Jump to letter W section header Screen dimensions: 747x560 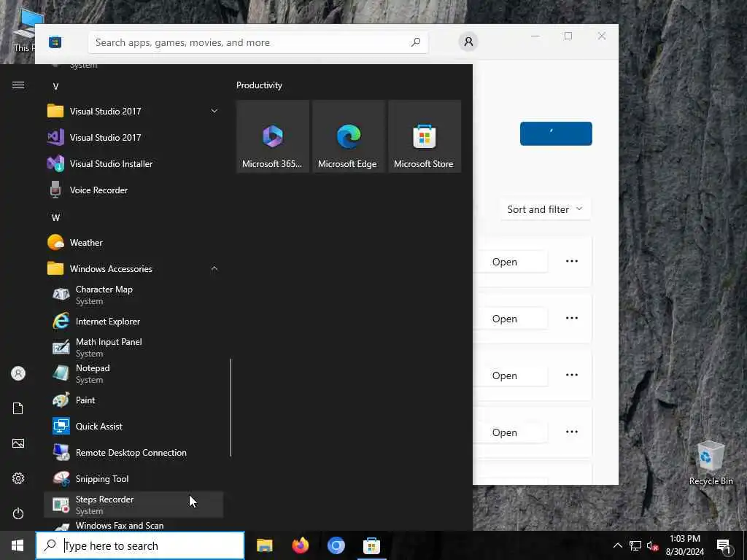click(55, 217)
